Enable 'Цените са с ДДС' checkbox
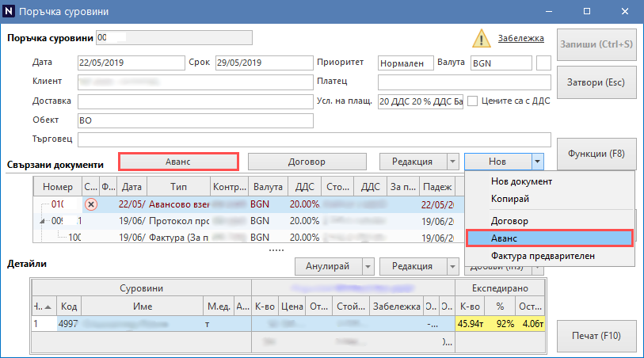This screenshot has width=644, height=358. [473, 101]
